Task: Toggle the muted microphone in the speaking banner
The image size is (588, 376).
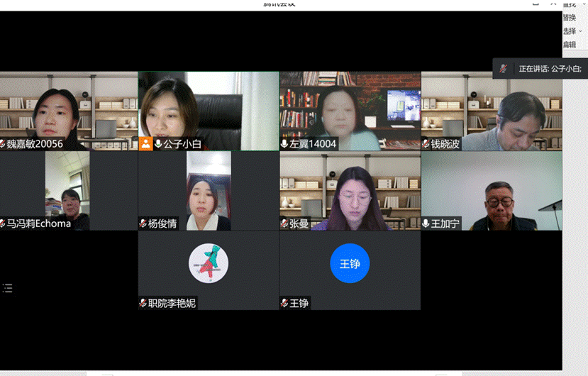Action: [504, 69]
